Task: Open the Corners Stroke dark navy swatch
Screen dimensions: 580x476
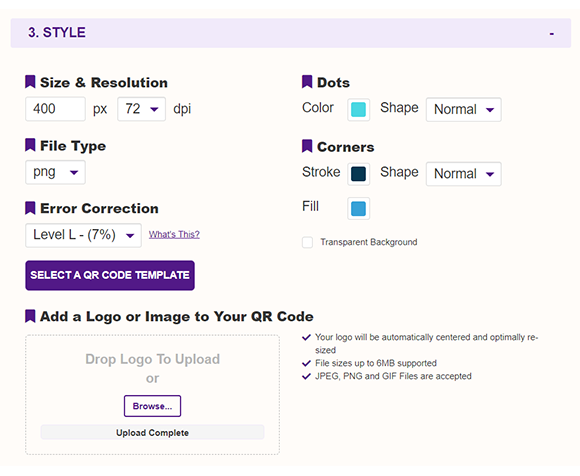Action: point(358,174)
